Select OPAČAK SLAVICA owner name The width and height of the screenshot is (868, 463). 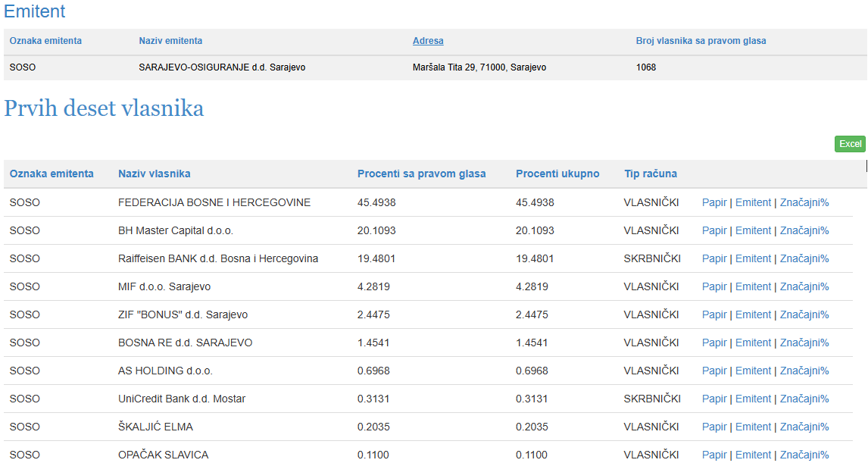[x=164, y=455]
